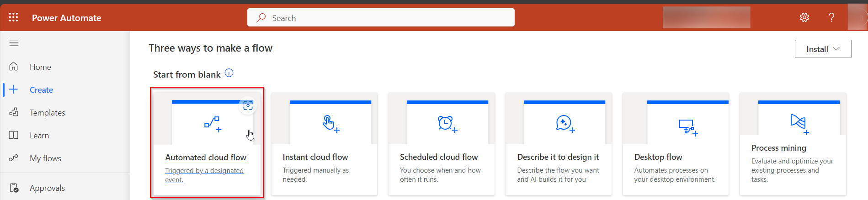
Task: Click the visual search icon on the Automated card
Action: [x=248, y=106]
